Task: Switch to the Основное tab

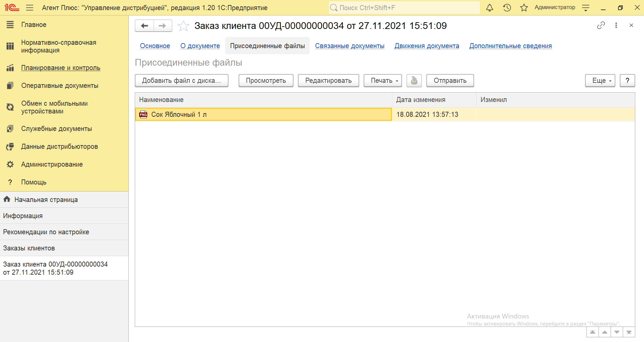Action: [155, 46]
